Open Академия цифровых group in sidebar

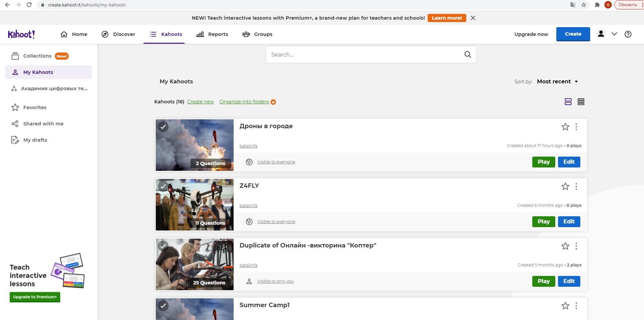coord(49,88)
